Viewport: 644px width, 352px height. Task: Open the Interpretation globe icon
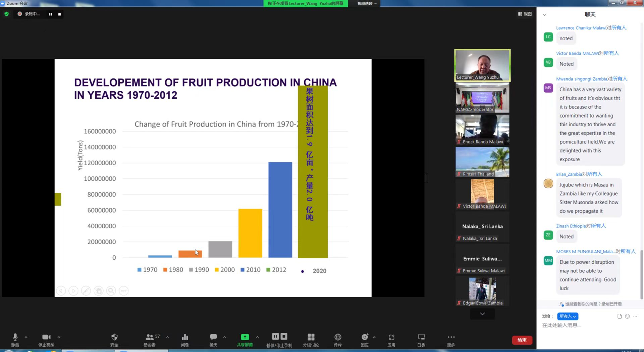(x=338, y=340)
